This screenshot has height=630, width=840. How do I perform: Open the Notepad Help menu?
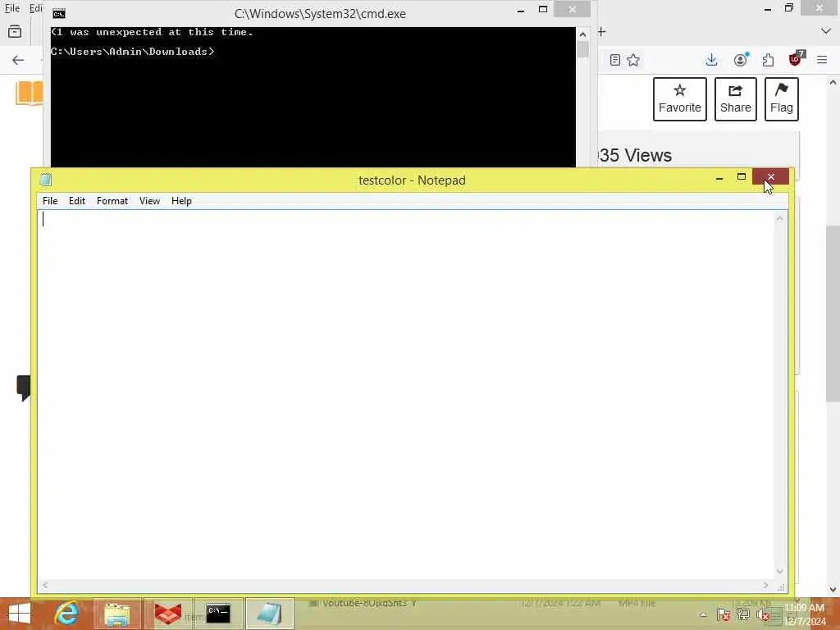181,201
